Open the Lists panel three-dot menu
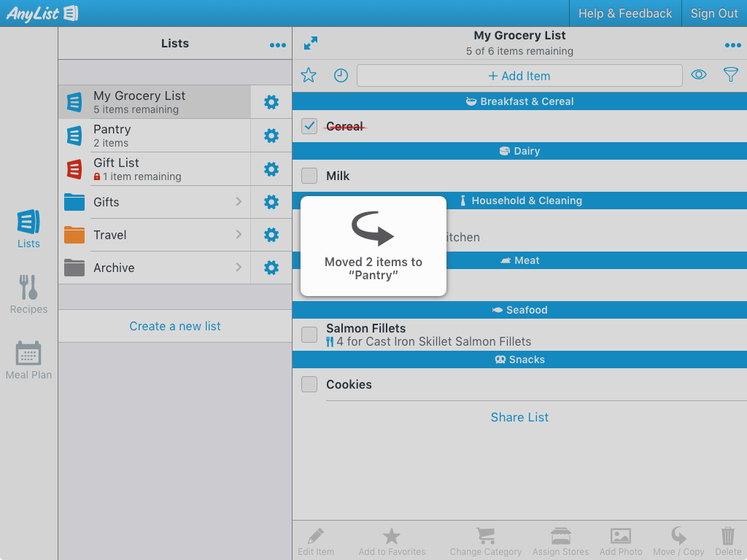Screen dimensions: 747x560 [277, 44]
